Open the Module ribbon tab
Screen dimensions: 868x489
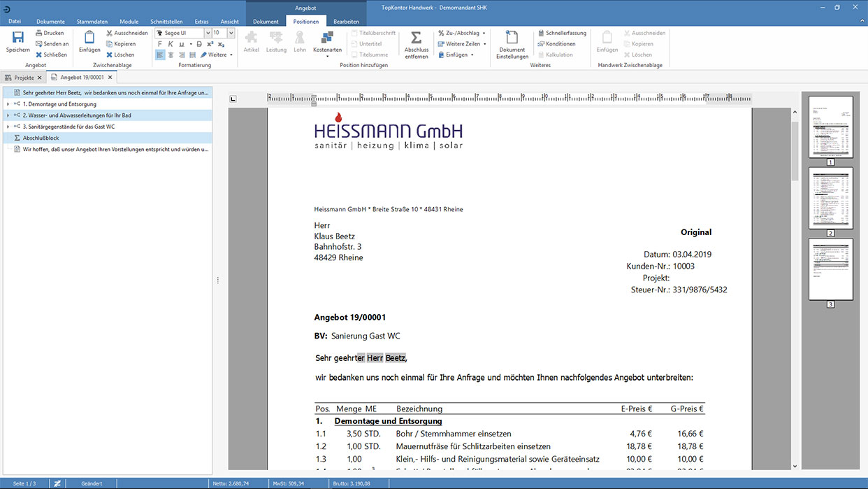coord(129,22)
